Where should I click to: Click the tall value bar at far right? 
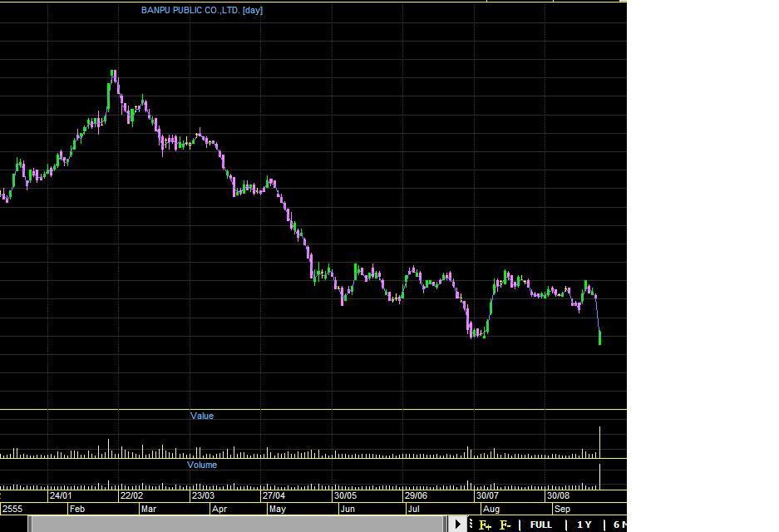(600, 441)
